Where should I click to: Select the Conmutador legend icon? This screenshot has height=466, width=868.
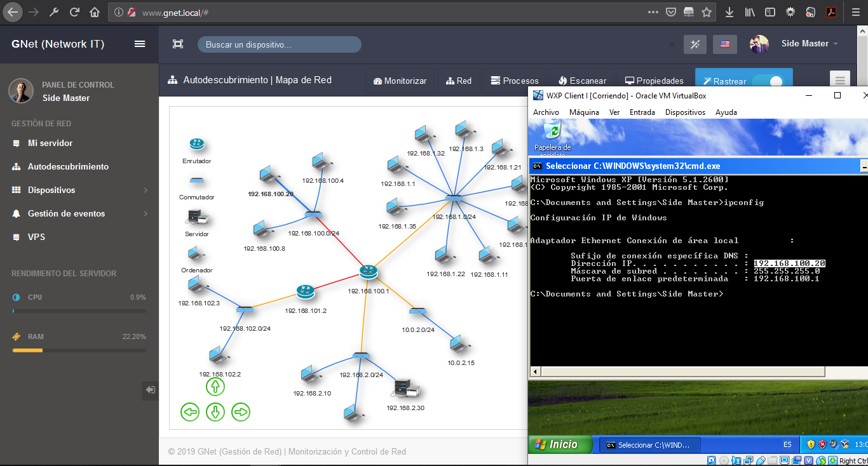[x=196, y=181]
